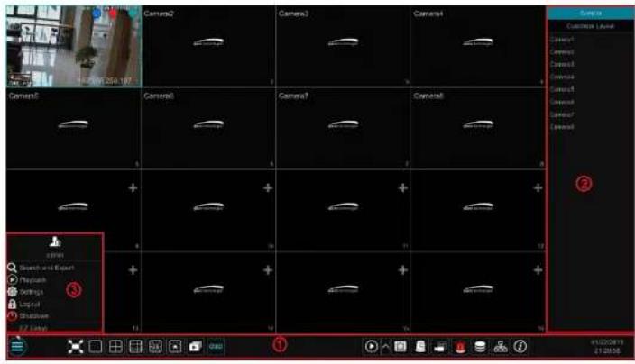
Task: Start instant playback from toolbar play icon
Action: pos(371,347)
